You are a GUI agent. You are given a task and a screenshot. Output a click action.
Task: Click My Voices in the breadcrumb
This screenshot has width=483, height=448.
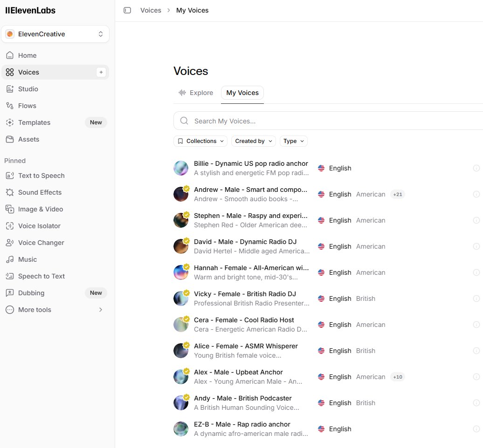[192, 10]
